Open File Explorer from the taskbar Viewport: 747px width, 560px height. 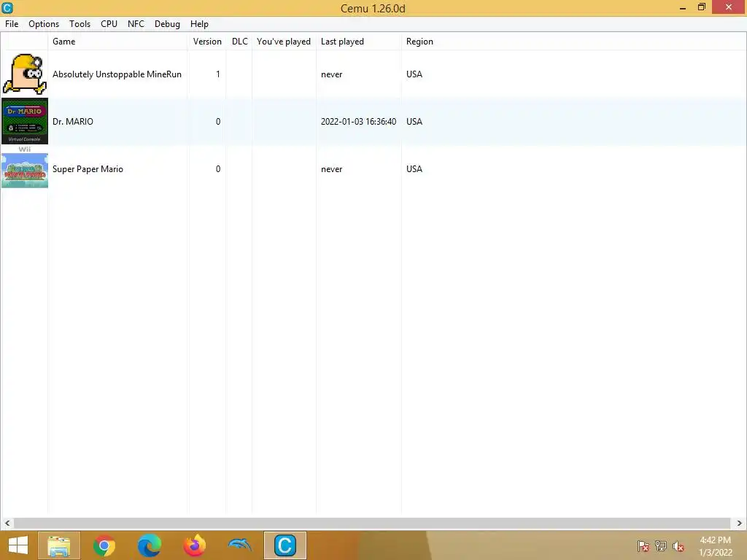[59, 545]
